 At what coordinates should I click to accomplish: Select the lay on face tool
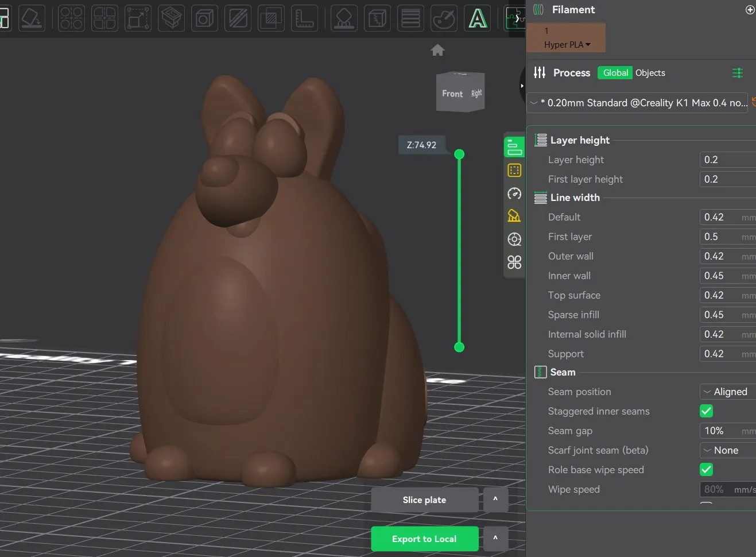click(x=32, y=18)
